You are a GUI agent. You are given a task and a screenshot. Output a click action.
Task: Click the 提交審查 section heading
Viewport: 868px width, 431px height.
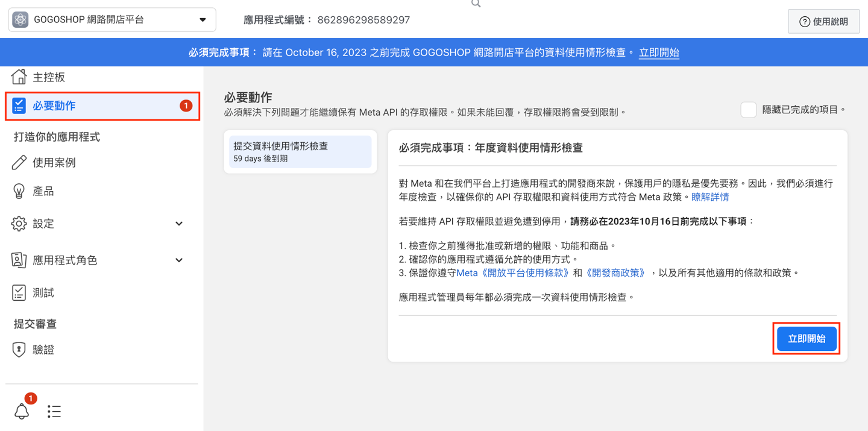point(35,324)
